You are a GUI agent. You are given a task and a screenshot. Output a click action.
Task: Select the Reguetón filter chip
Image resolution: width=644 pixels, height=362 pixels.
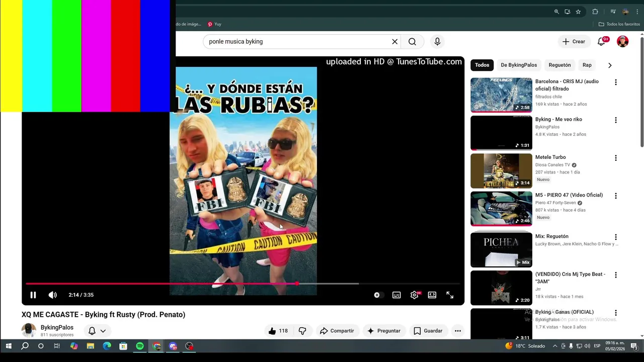[559, 65]
